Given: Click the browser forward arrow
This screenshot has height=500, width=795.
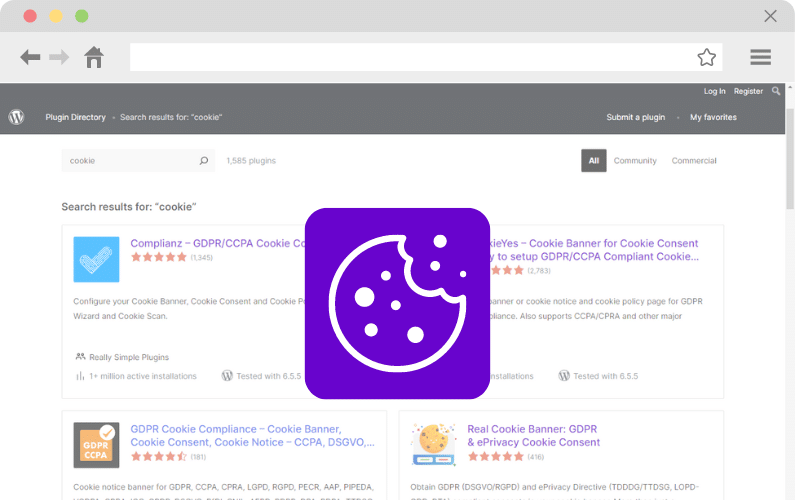Looking at the screenshot, I should pyautogui.click(x=59, y=57).
